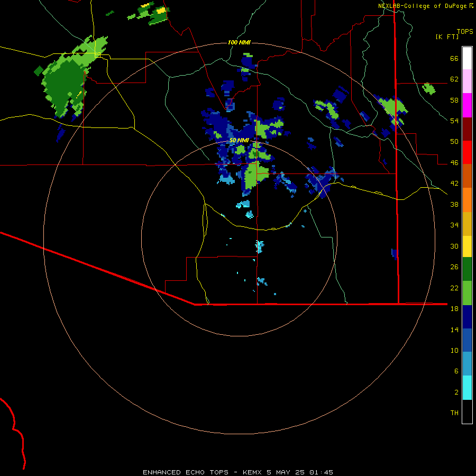The height and width of the screenshot is (476, 476).
Task: Pick the gold legend swatch
Action: [467, 224]
